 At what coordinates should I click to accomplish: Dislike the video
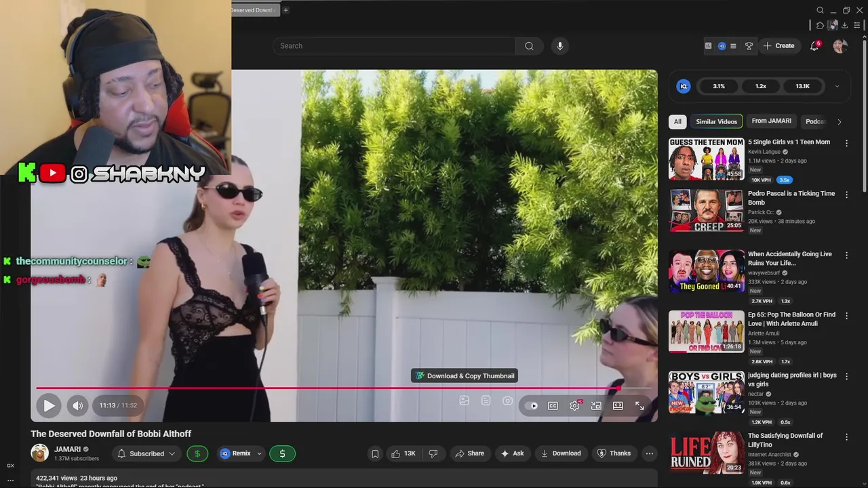[x=433, y=453]
